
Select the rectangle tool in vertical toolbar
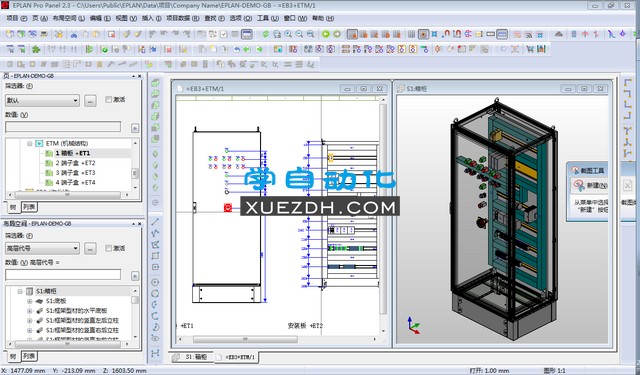(x=155, y=256)
